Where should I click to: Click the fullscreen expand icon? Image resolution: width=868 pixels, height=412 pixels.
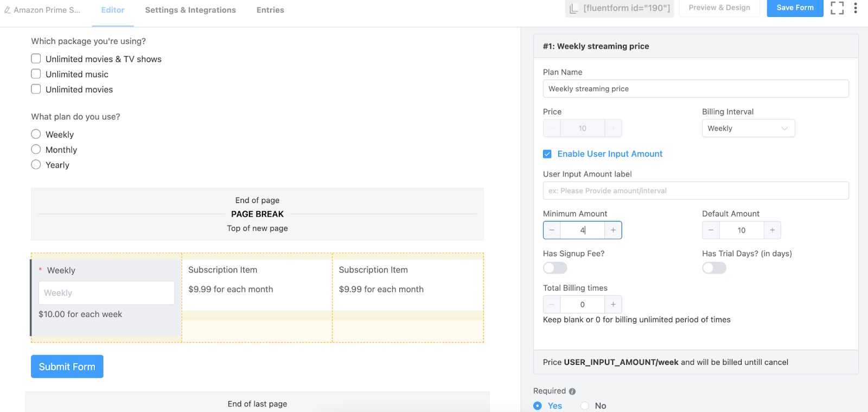point(837,8)
